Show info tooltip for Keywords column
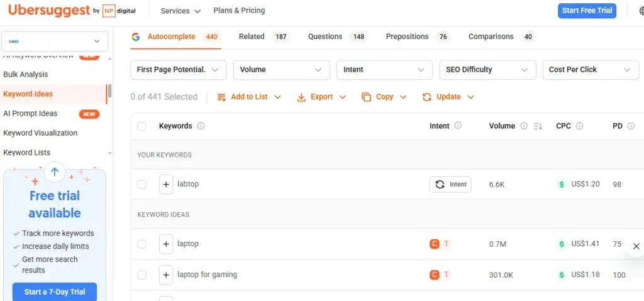This screenshot has width=644, height=301. tap(201, 126)
